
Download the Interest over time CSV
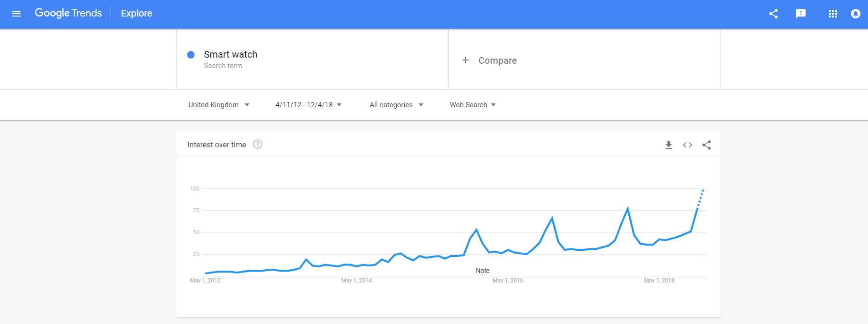(668, 145)
